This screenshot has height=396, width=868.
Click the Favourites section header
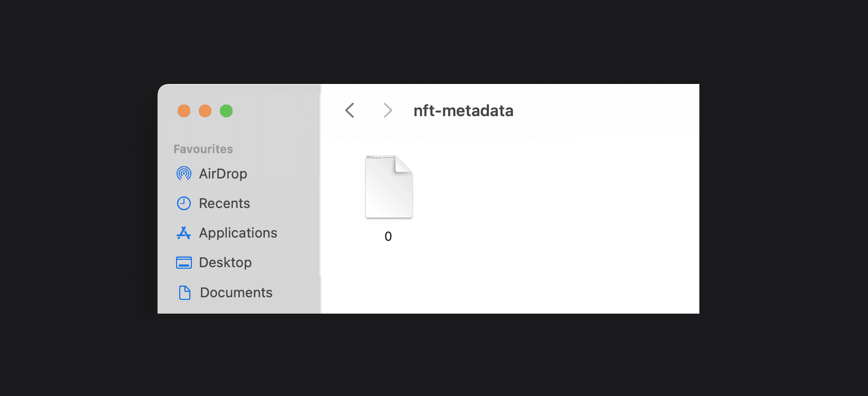(203, 149)
